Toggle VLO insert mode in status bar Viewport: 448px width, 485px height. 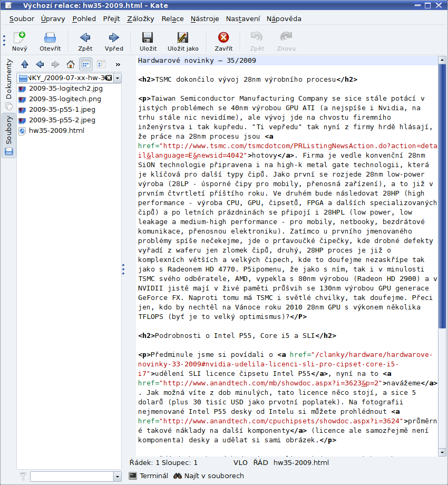point(240,463)
